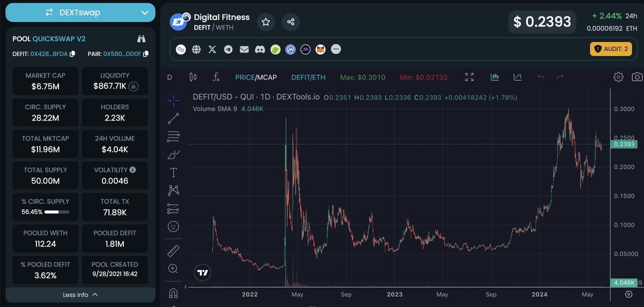Open the 0X580...DD0F pair address link

122,54
